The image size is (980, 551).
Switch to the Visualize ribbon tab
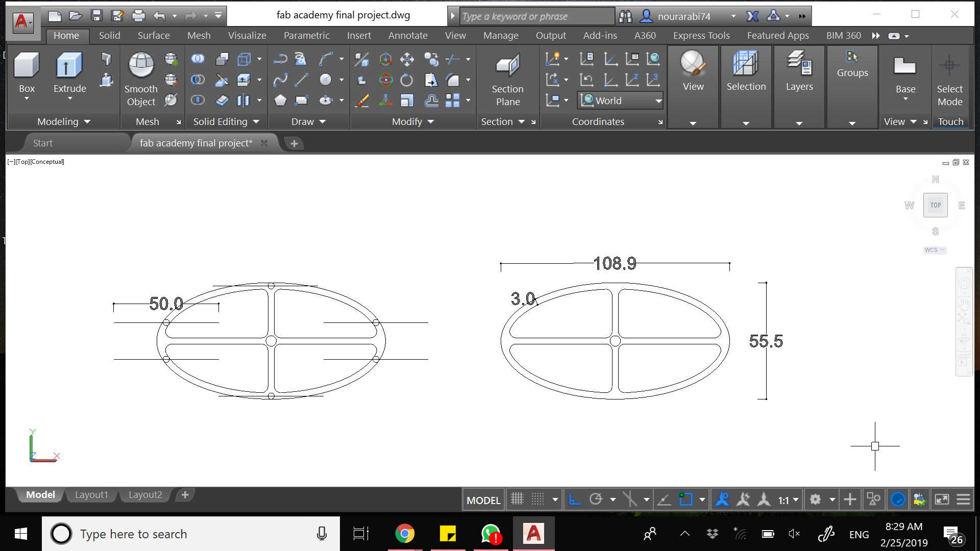(x=247, y=36)
